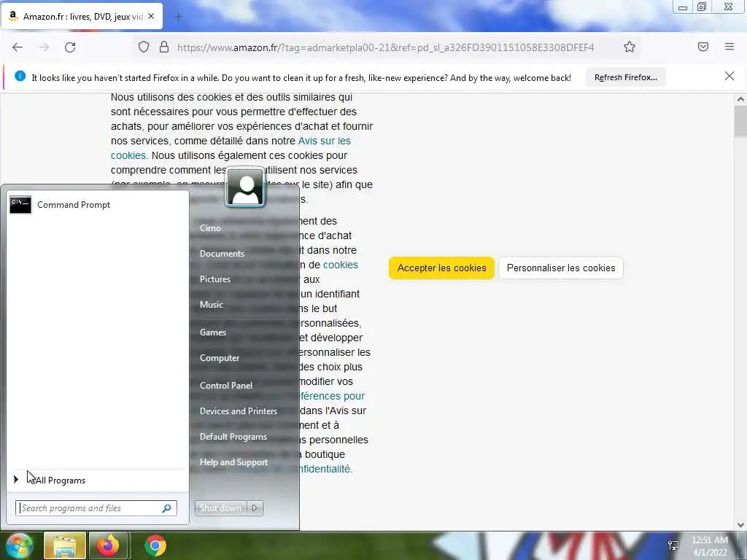
Task: Open Documents from the Start menu
Action: [222, 254]
